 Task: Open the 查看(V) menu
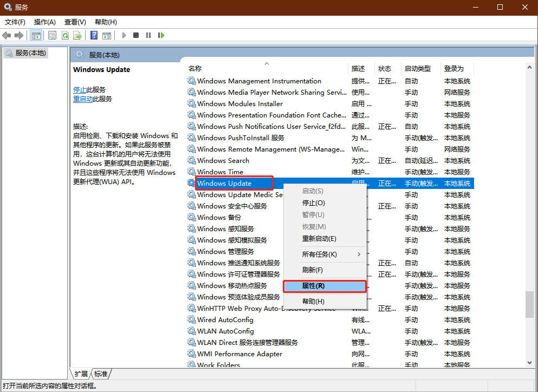coord(75,22)
